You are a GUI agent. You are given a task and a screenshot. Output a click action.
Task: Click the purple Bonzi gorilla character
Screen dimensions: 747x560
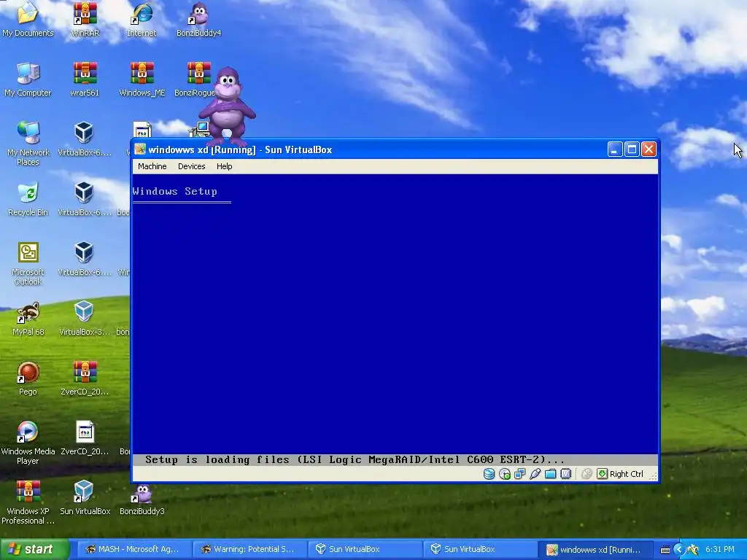228,106
